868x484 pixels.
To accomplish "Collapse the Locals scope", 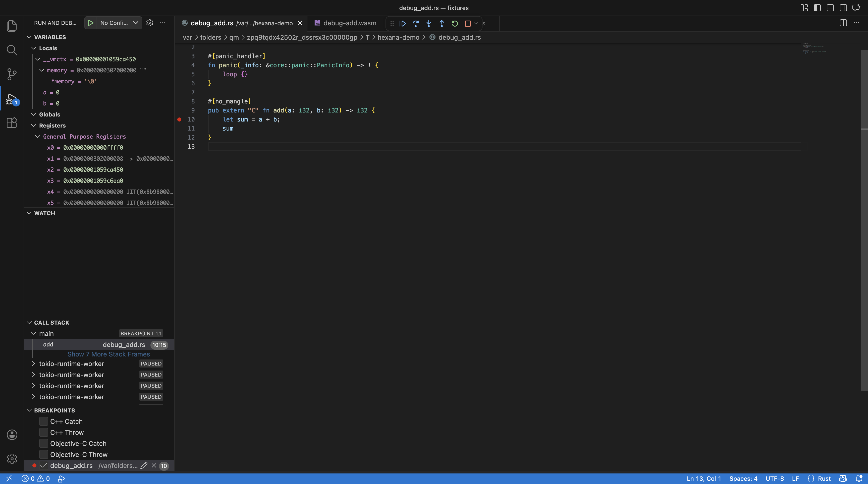I will click(x=34, y=48).
